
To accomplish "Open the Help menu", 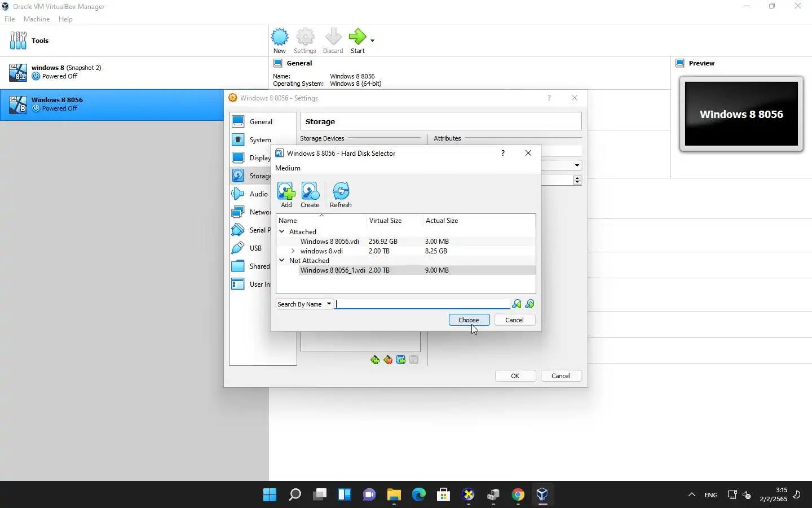I will [65, 19].
